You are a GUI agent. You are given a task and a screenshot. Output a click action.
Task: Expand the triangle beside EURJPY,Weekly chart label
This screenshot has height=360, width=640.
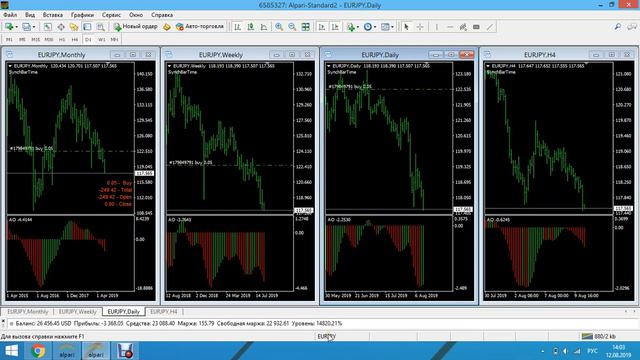tap(169, 66)
